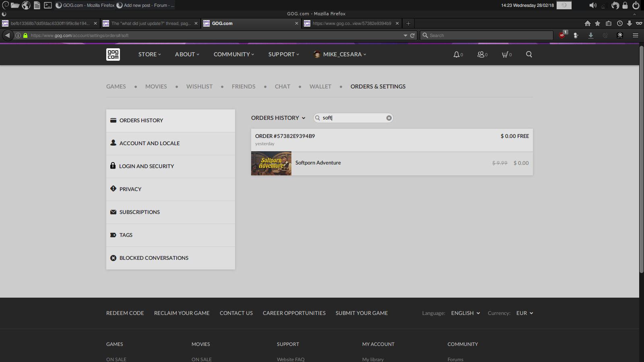The height and width of the screenshot is (362, 644).
Task: Click Softporn Adventure game title
Action: [x=318, y=163]
